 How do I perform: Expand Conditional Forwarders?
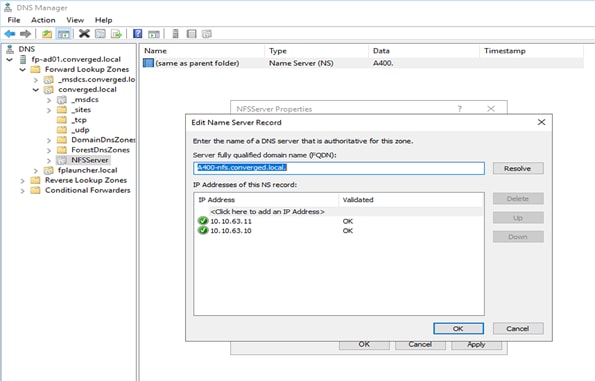[x=22, y=190]
